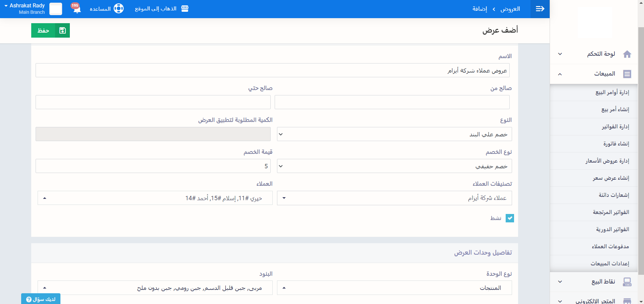The image size is (644, 304).
Task: Click the help lifebuoy icon
Action: click(x=119, y=8)
